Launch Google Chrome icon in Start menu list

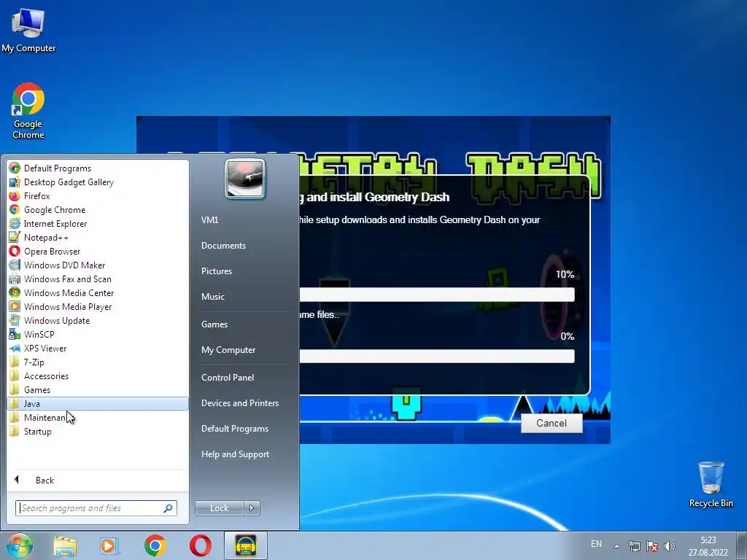pyautogui.click(x=15, y=209)
